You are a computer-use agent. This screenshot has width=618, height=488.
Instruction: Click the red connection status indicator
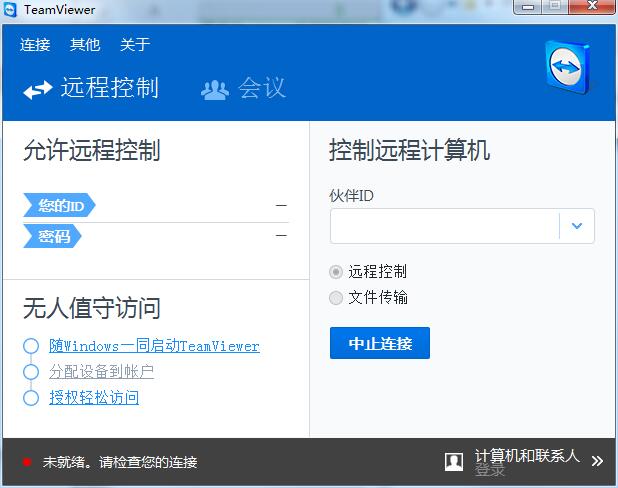tap(27, 462)
